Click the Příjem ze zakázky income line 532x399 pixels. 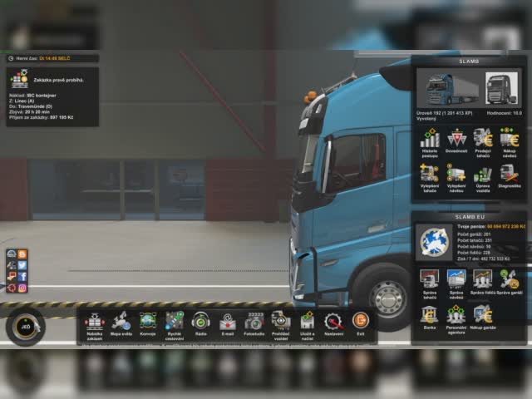coord(41,117)
